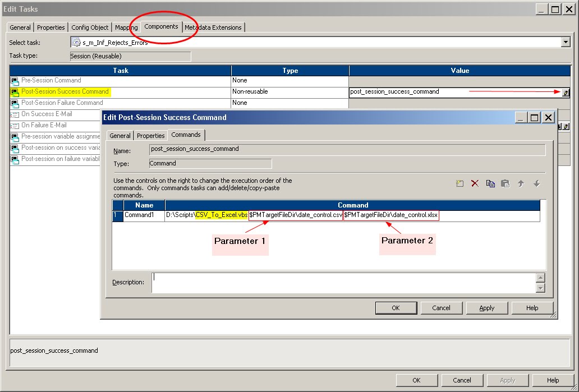
Task: Switch to the Commands tab
Action: click(186, 135)
